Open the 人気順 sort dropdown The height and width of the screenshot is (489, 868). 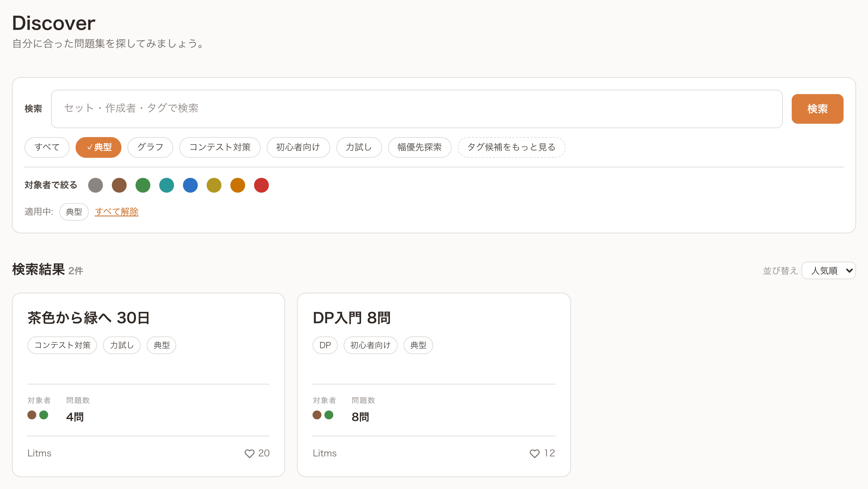[x=829, y=270]
